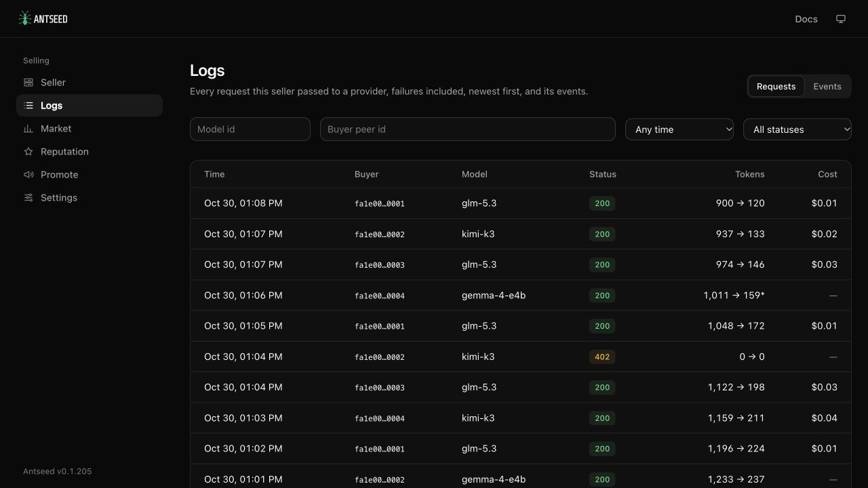Screen dimensions: 868x488
Task: Click the Promote megaphone icon
Action: pyautogui.click(x=28, y=175)
